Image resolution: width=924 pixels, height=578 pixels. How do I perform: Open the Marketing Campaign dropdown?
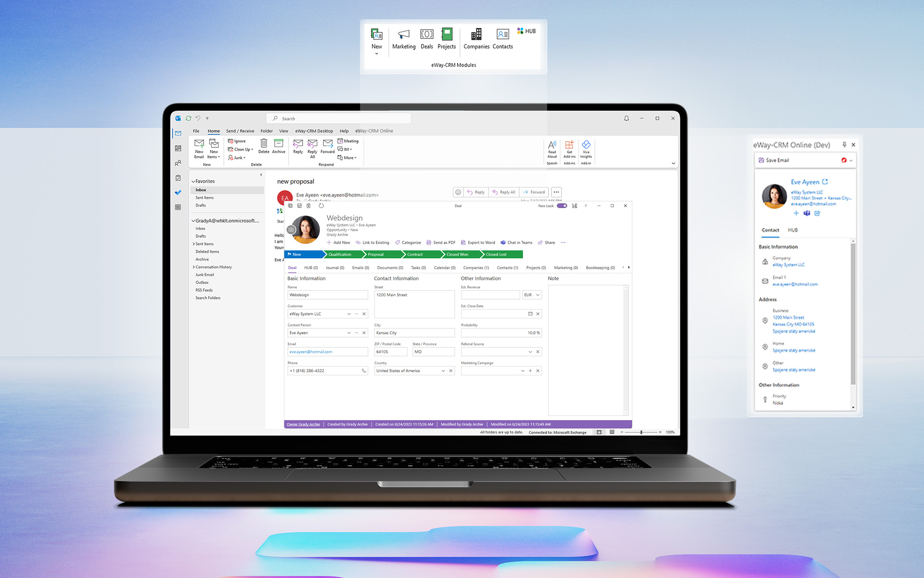coord(523,371)
